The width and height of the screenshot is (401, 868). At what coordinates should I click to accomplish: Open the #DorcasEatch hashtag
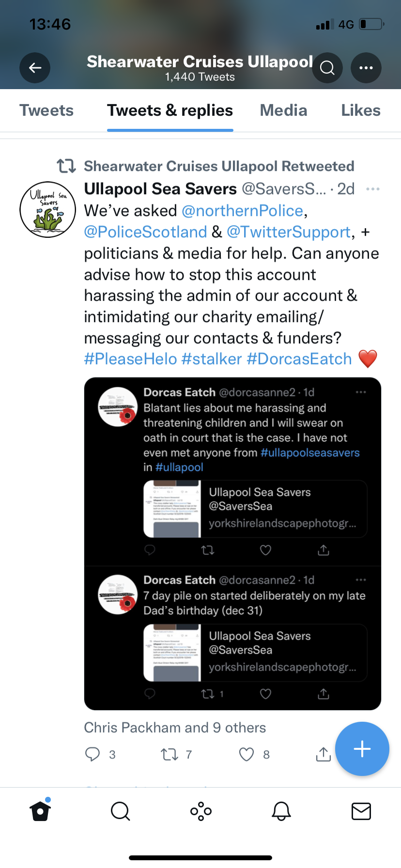pyautogui.click(x=299, y=359)
